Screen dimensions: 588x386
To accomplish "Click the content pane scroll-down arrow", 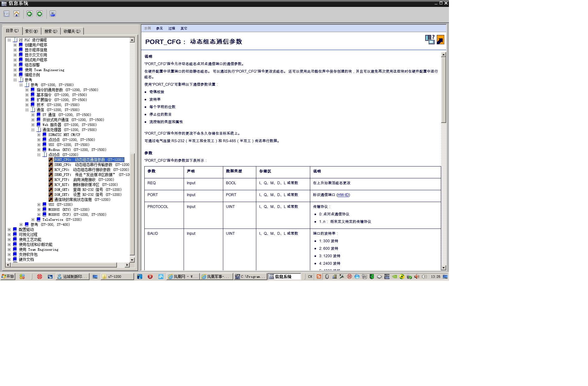I will point(444,268).
